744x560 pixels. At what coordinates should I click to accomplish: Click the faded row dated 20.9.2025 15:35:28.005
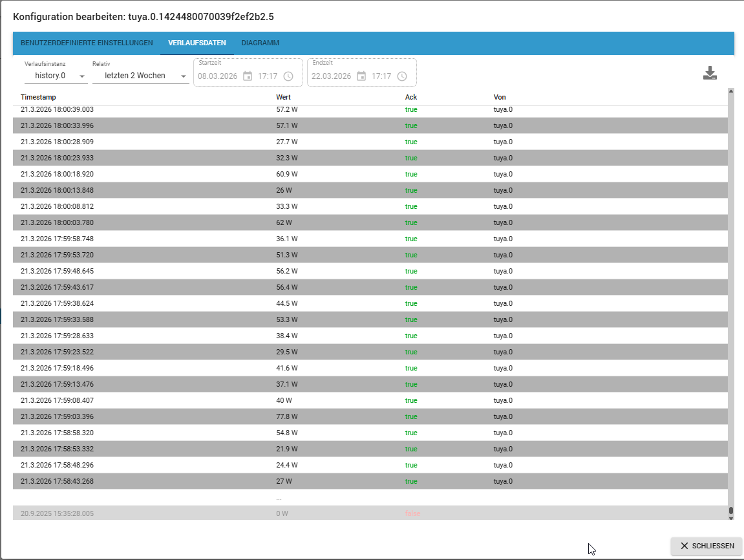[370, 513]
